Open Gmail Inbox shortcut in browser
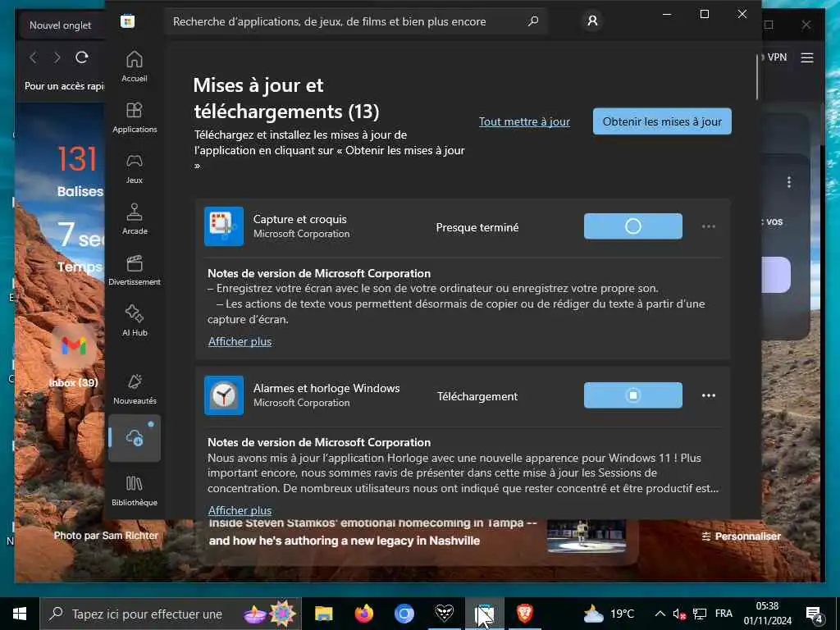The height and width of the screenshot is (630, 840). click(x=73, y=356)
